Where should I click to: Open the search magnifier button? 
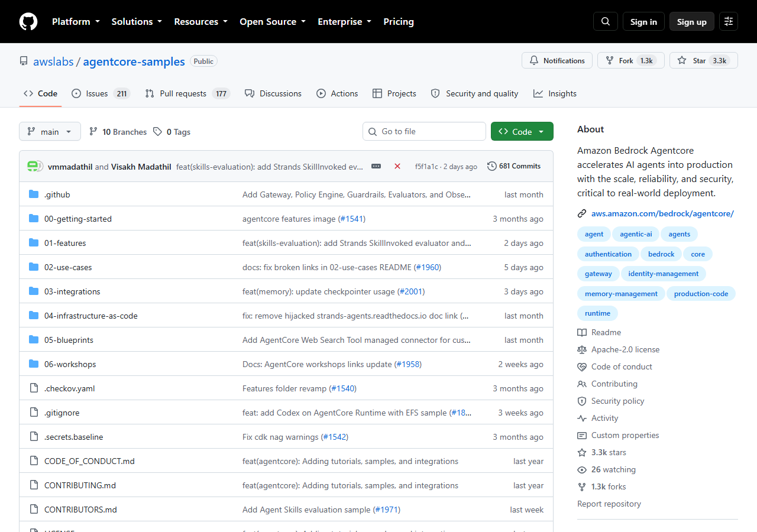pos(606,21)
